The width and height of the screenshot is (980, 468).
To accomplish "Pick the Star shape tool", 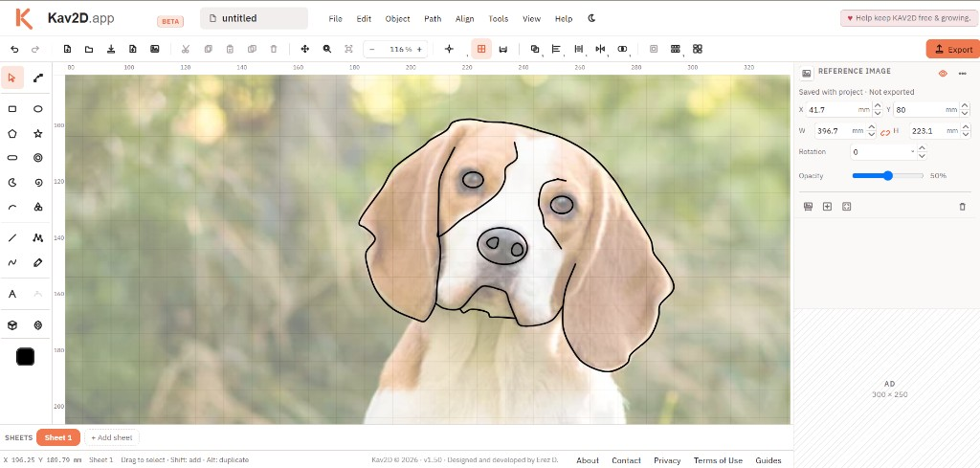I will 38,134.
